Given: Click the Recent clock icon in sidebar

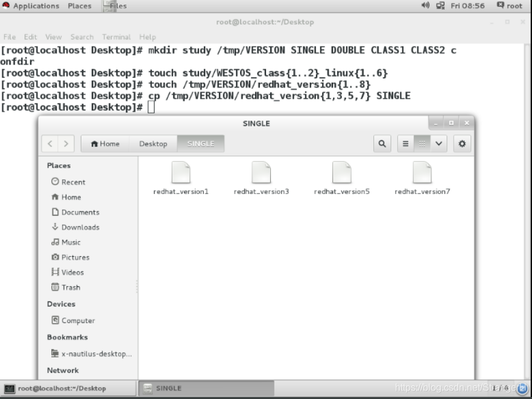Looking at the screenshot, I should tap(55, 181).
